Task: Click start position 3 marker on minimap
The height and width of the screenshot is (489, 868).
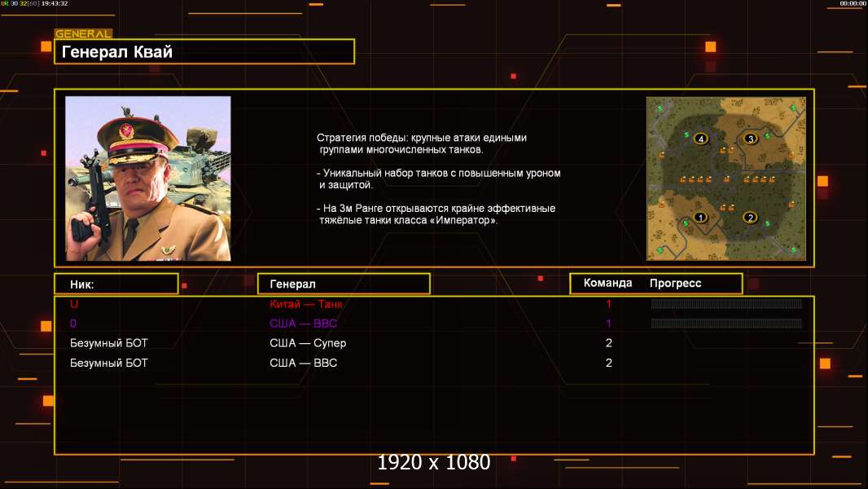Action: (x=750, y=139)
